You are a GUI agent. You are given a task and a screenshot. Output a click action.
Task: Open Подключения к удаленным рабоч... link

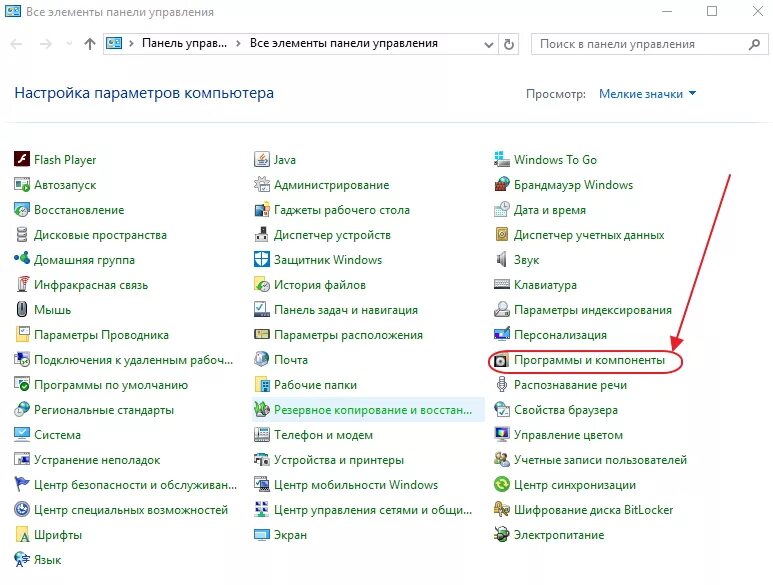[133, 360]
